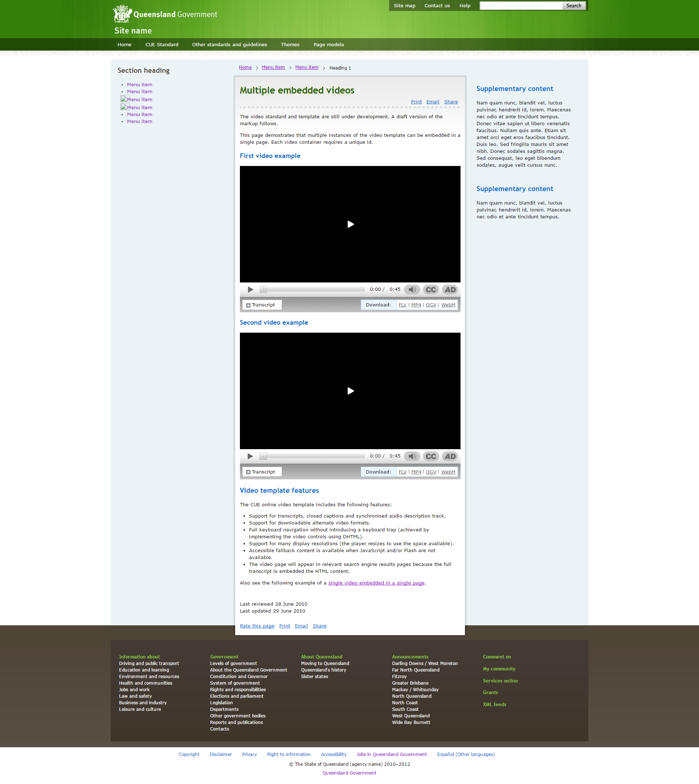This screenshot has height=784, width=699.
Task: Toggle closed captions on first video
Action: pos(431,289)
